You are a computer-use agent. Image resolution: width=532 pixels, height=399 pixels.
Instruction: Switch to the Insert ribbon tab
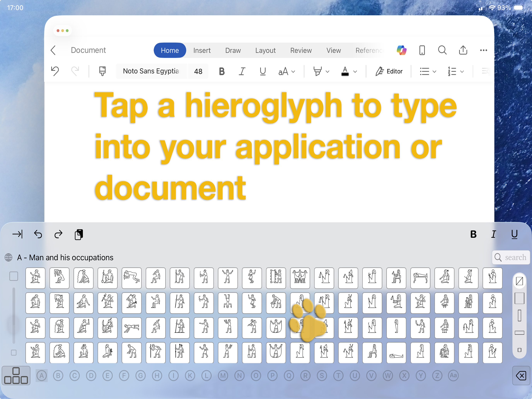pos(202,50)
